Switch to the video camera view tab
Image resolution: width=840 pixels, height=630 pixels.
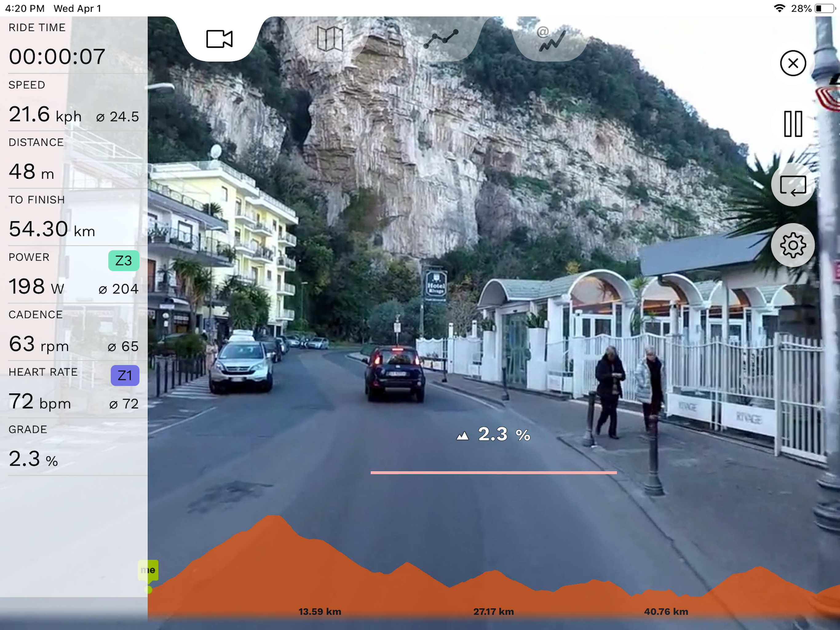click(x=219, y=39)
